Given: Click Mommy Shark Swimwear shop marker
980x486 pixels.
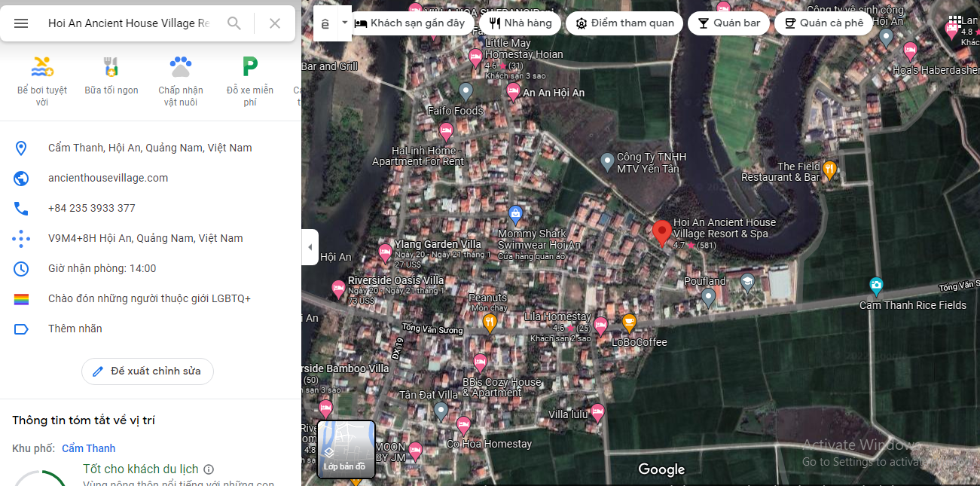Looking at the screenshot, I should 515,215.
